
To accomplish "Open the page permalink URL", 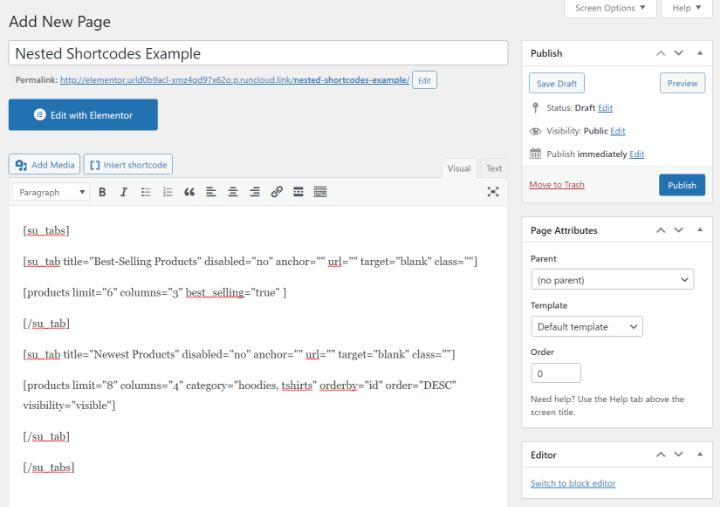I will (235, 80).
